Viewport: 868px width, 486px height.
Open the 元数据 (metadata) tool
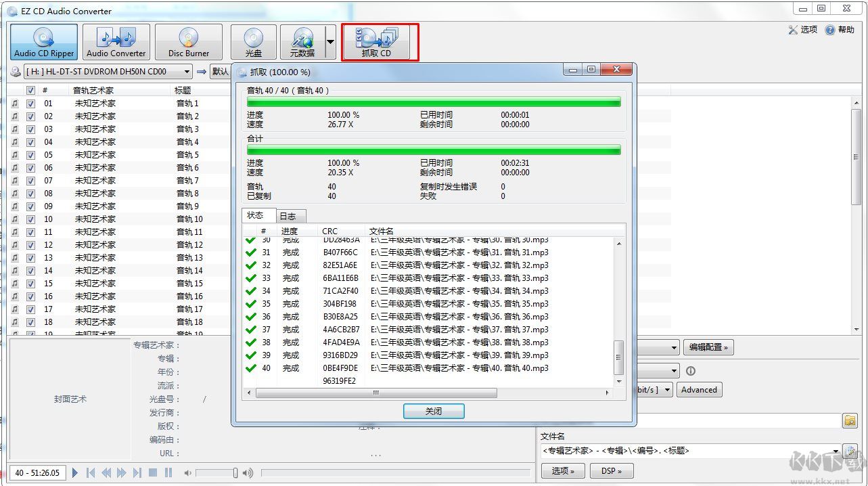point(302,41)
